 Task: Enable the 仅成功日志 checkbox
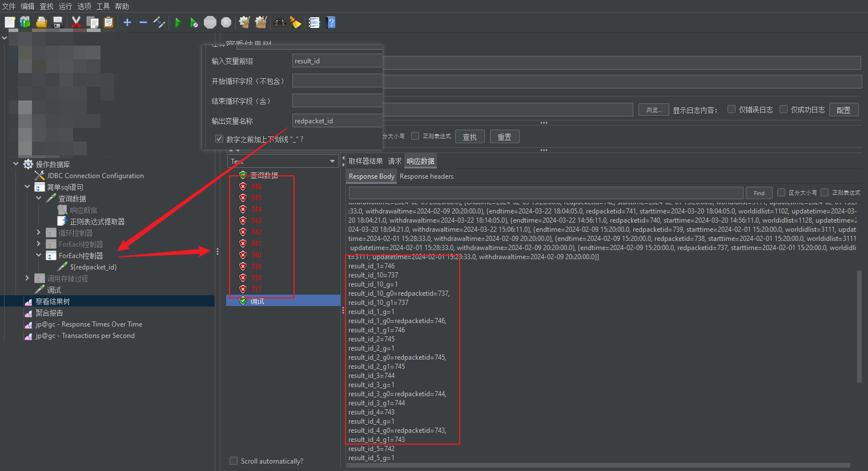(783, 109)
